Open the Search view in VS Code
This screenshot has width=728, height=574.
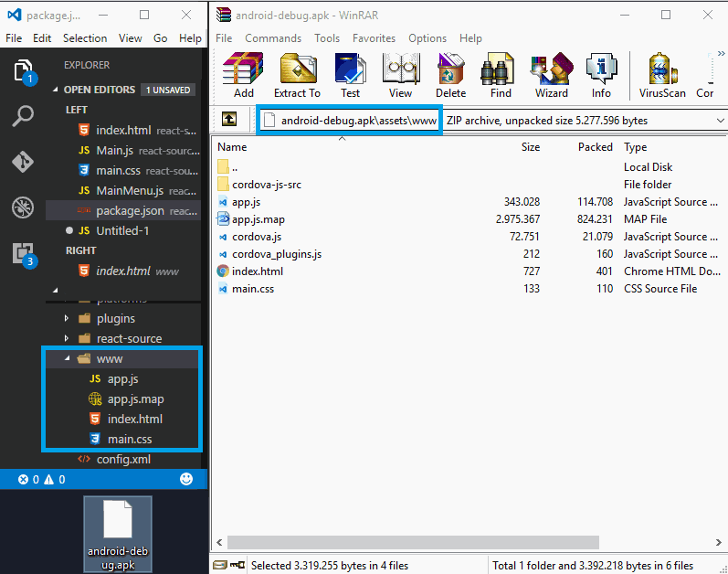click(x=23, y=116)
